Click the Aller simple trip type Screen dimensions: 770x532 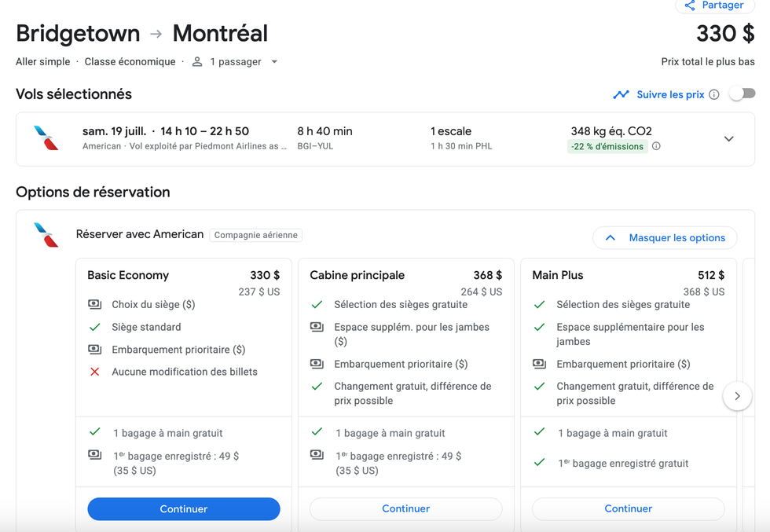42,62
